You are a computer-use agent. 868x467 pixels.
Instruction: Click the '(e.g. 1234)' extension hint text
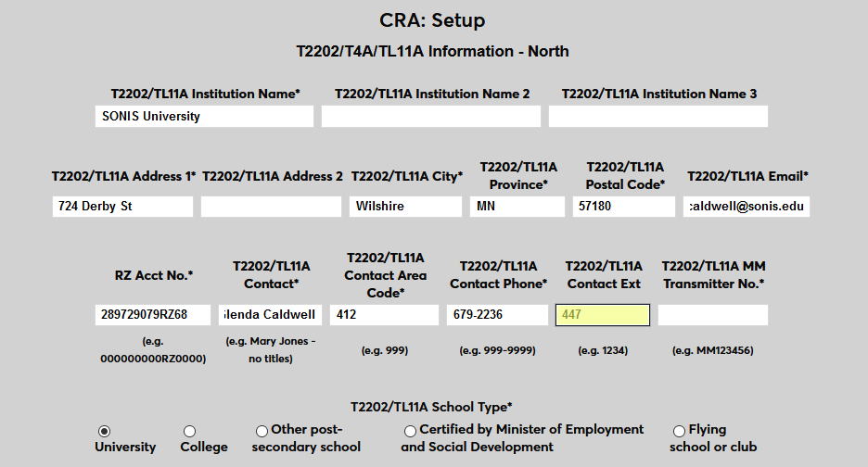(x=603, y=350)
